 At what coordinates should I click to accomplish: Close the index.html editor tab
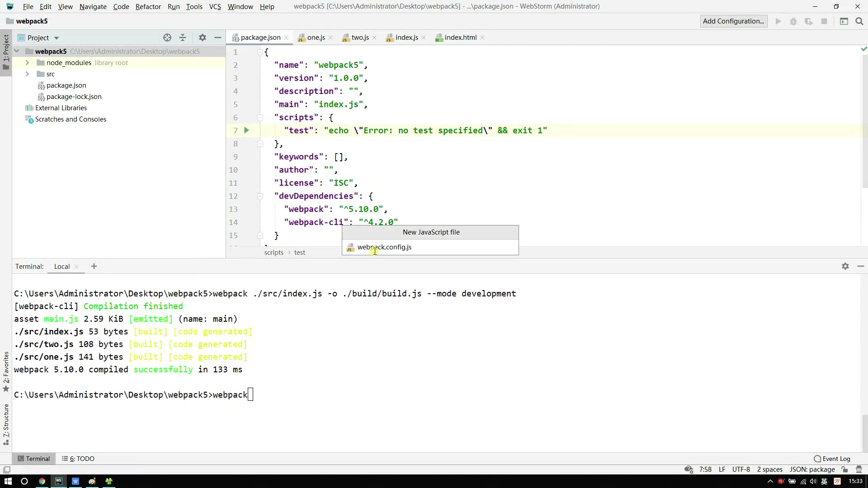tap(482, 38)
